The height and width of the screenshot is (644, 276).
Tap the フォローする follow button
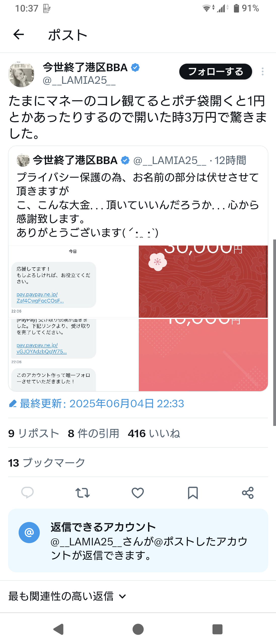216,71
